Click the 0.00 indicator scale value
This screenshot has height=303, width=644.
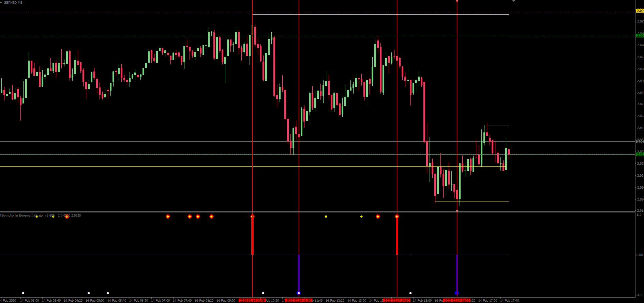coord(640,255)
